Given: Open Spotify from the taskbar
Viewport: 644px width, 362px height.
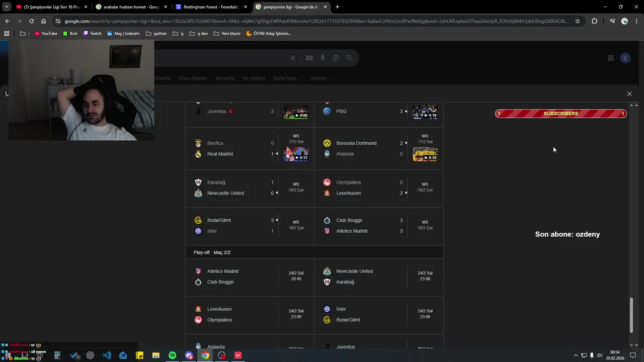Looking at the screenshot, I should tap(173, 355).
